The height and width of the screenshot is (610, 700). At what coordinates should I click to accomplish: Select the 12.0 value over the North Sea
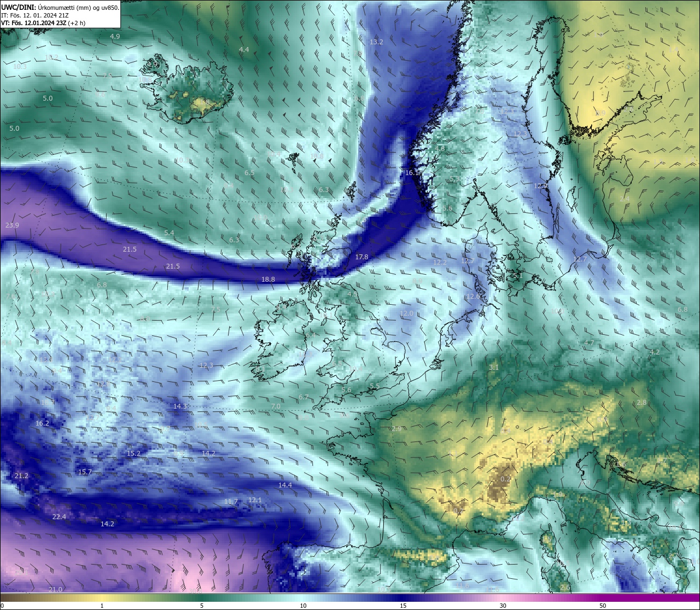coord(406,313)
